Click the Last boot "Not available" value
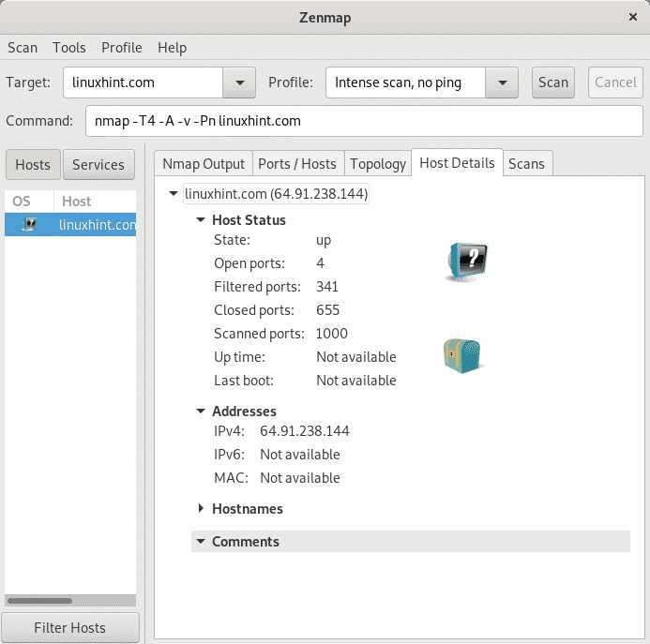The height and width of the screenshot is (644, 650). 356,381
